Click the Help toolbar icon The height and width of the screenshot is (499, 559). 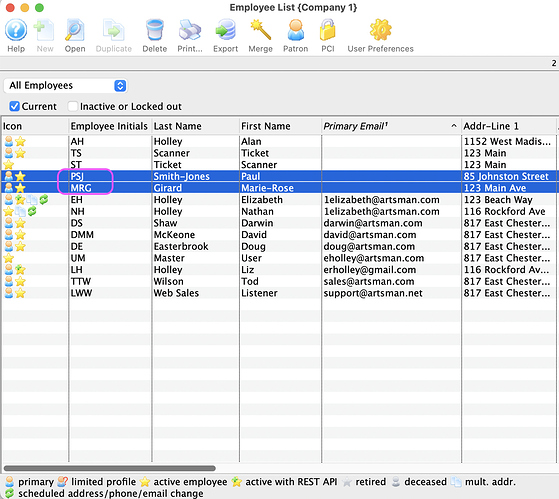pos(16,30)
